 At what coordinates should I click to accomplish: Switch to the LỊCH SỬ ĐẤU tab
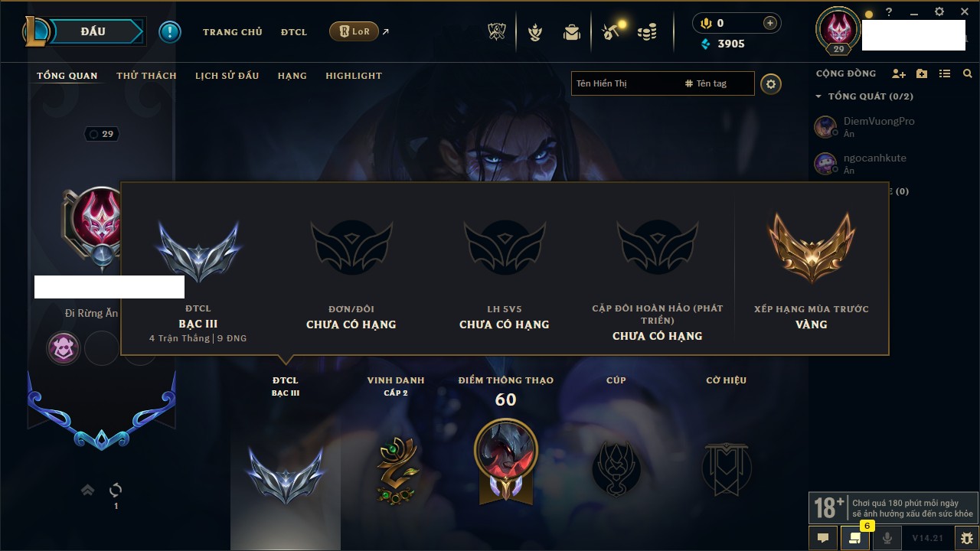pos(227,76)
